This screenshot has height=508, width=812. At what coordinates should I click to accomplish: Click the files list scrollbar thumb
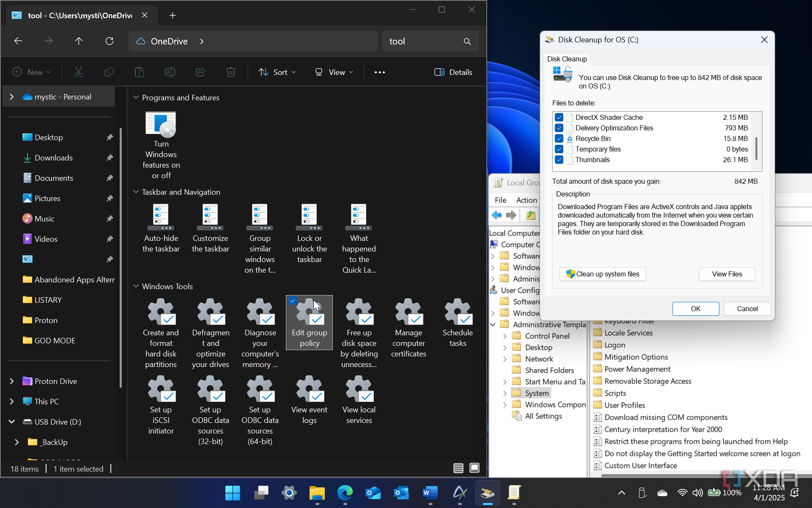pyautogui.click(x=756, y=148)
